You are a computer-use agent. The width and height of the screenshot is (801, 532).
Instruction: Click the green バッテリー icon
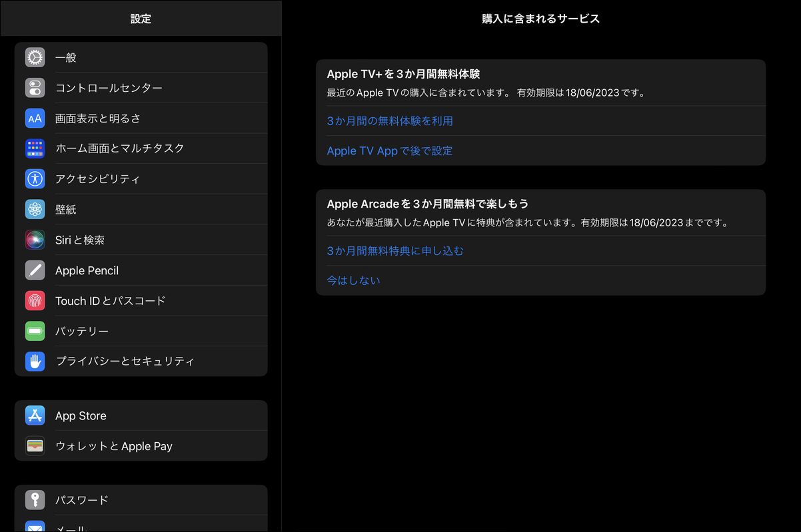pos(35,331)
